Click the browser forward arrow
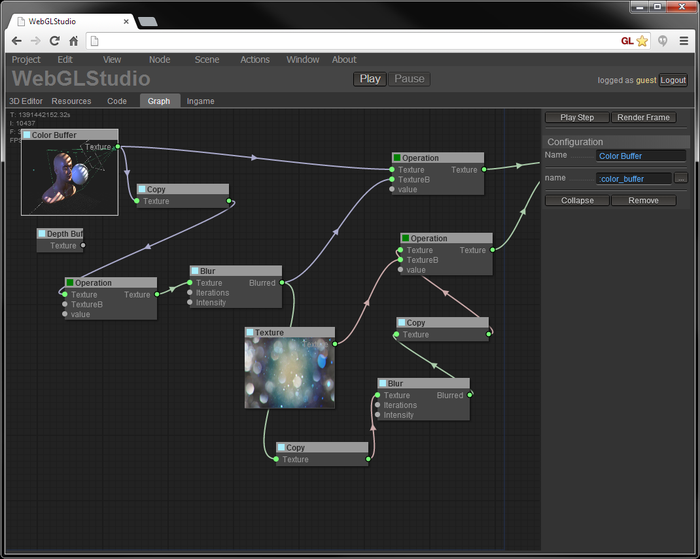 tap(36, 41)
